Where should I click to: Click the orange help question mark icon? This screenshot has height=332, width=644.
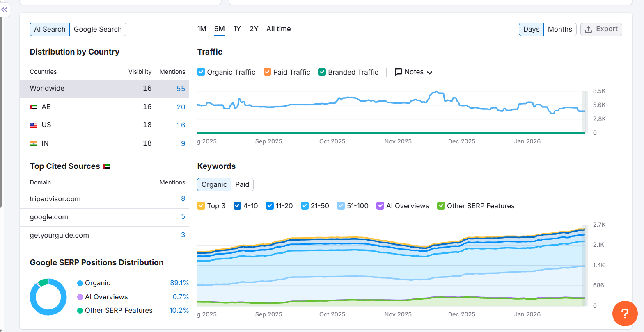pos(625,314)
